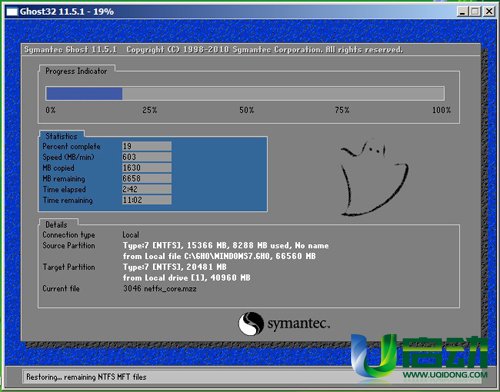Click the 'Speed (MB/min)' label
This screenshot has width=500, height=392.
pyautogui.click(x=68, y=157)
